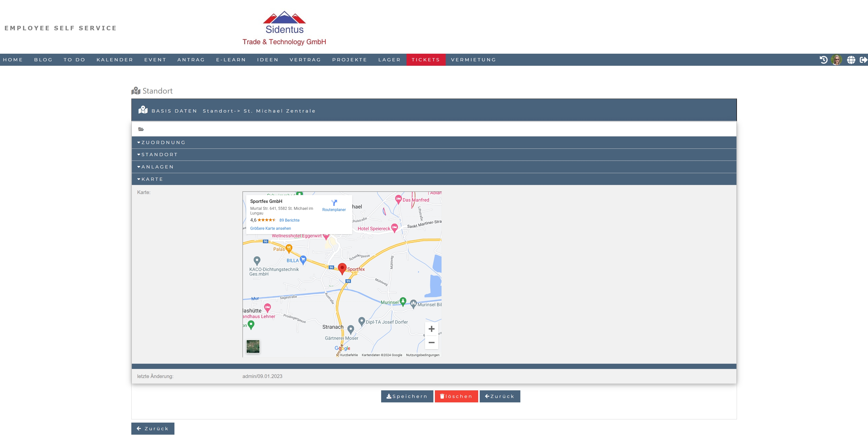Click the open folder icon
The height and width of the screenshot is (445, 868).
click(141, 129)
